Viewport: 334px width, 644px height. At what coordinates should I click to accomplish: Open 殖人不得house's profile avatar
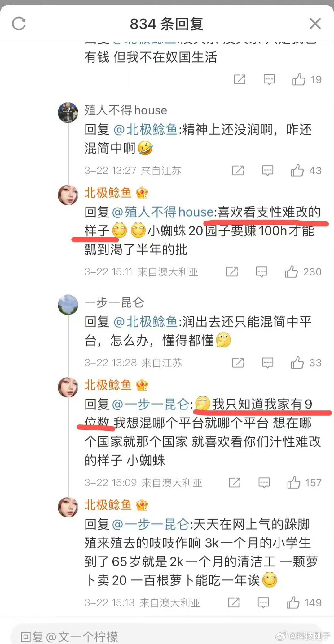(68, 112)
